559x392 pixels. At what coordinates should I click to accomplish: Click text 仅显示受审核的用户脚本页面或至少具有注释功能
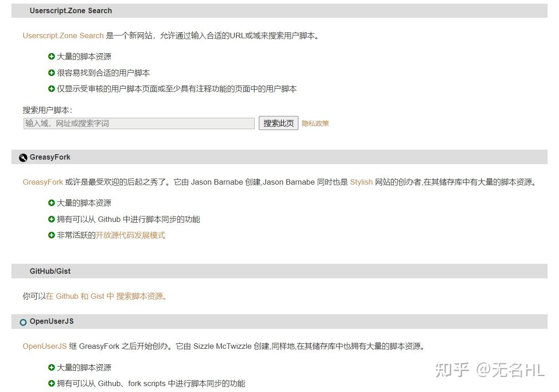(x=176, y=89)
